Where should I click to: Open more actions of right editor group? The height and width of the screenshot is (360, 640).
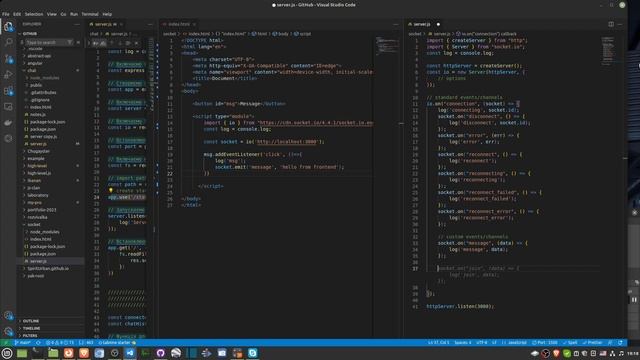coord(620,24)
